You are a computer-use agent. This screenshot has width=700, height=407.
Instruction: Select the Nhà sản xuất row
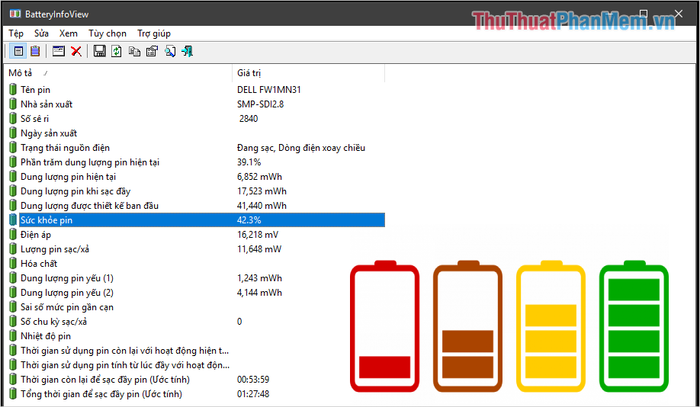(196, 104)
